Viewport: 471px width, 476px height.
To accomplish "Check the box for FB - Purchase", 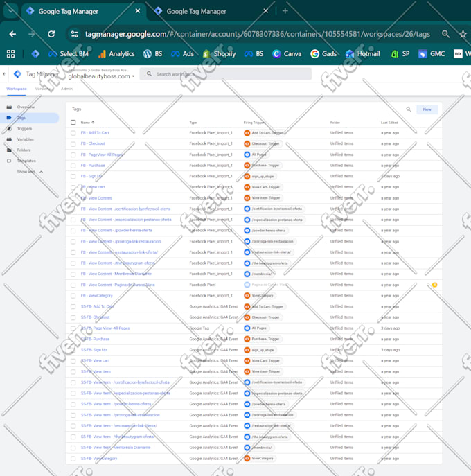I will (x=73, y=166).
